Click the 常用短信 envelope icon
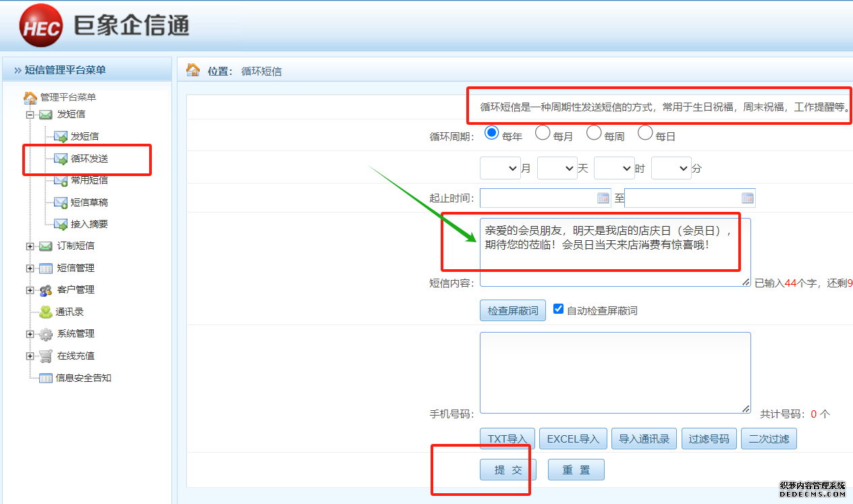The image size is (853, 504). 61,180
